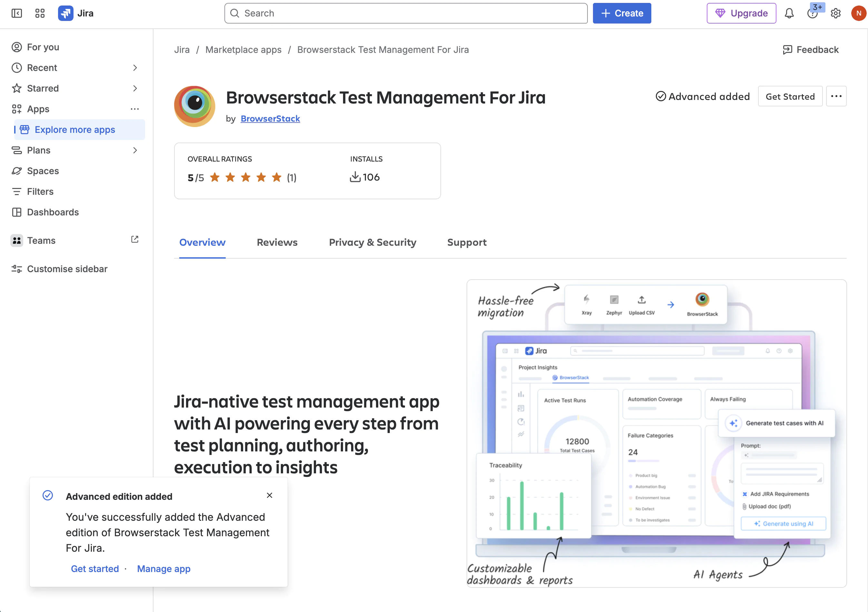The height and width of the screenshot is (612, 868).
Task: Open the Apps section
Action: [x=38, y=109]
